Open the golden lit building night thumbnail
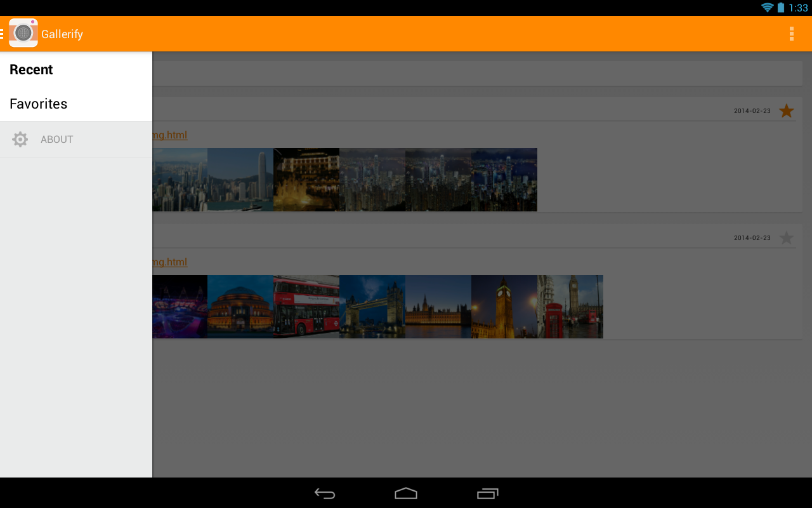The image size is (812, 508). tap(306, 180)
